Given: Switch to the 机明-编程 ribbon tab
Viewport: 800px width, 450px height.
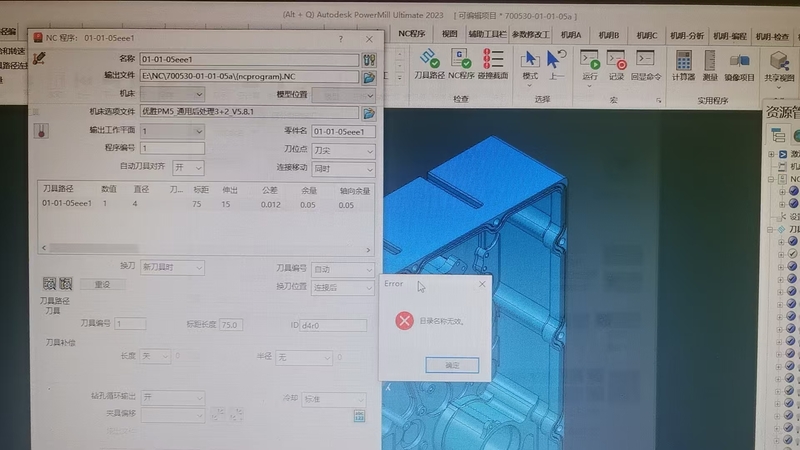Looking at the screenshot, I should [730, 36].
